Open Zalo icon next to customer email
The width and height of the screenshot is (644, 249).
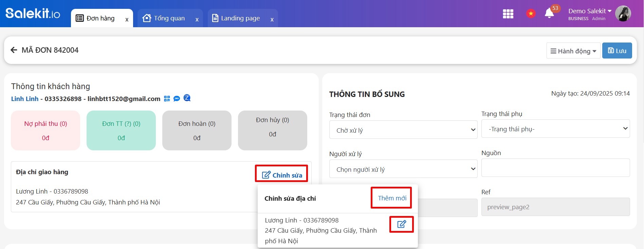[x=187, y=98]
